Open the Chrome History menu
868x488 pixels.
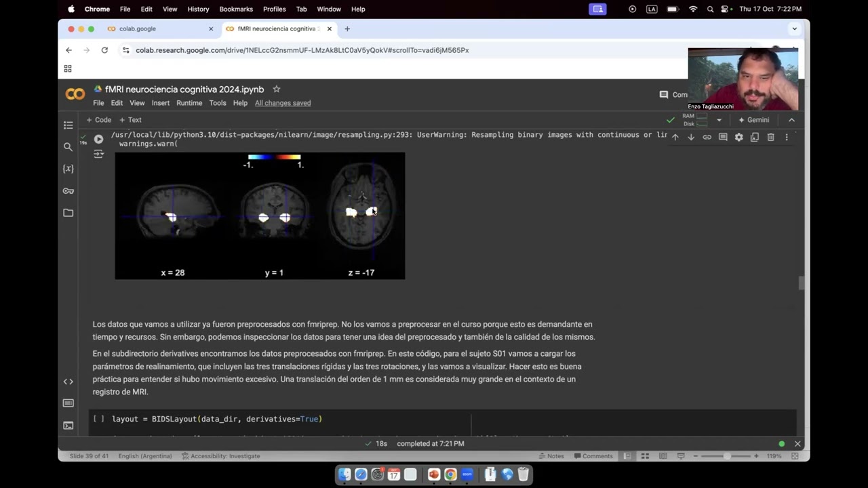[198, 9]
